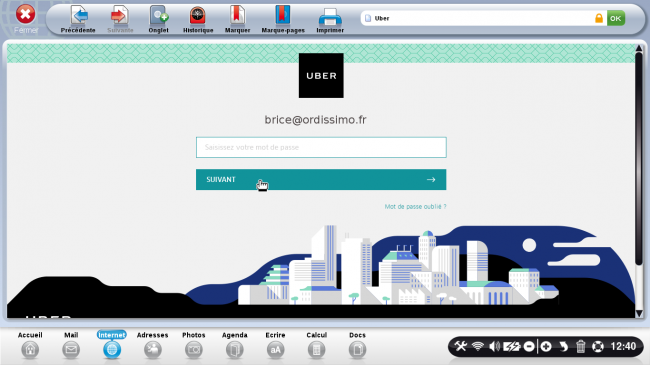Screen dimensions: 650x365
Task: Open the Marque-pages bookmarks list
Action: coord(283,19)
